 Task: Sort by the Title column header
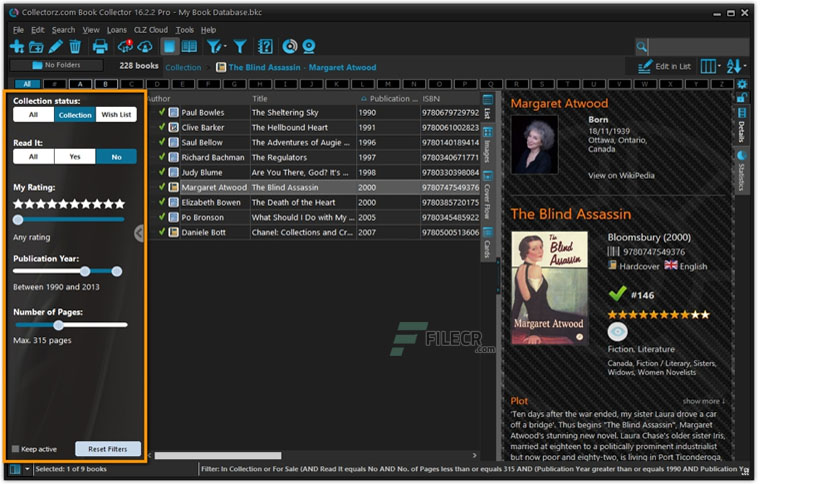tap(260, 99)
